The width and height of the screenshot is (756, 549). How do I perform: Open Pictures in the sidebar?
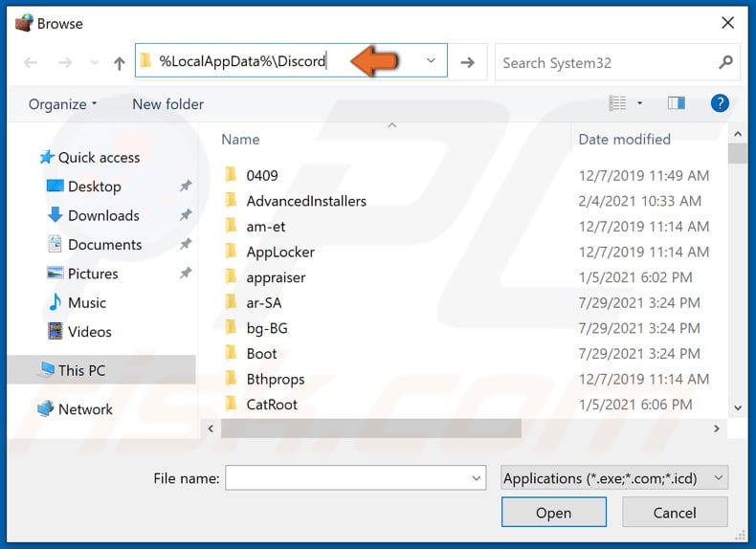coord(93,274)
